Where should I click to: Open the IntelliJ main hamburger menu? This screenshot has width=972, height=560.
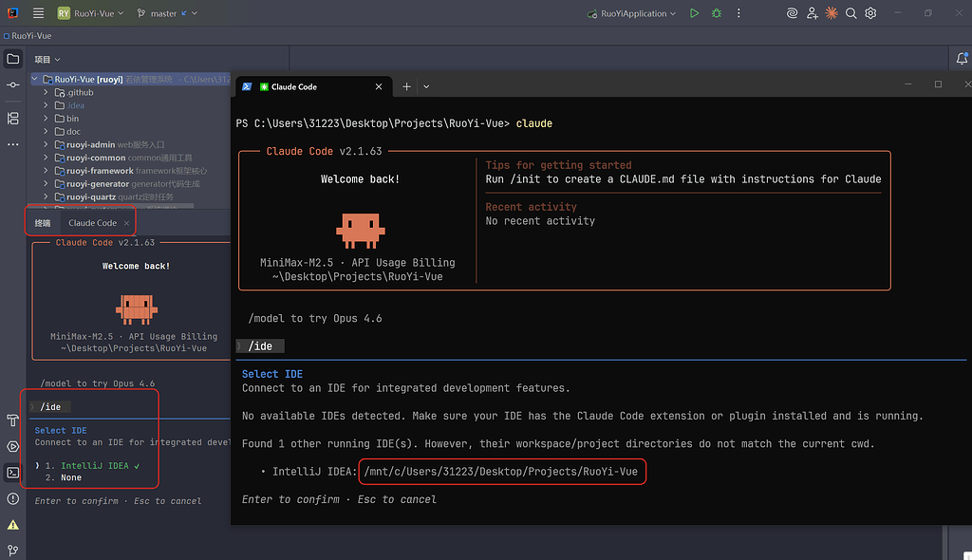[38, 13]
